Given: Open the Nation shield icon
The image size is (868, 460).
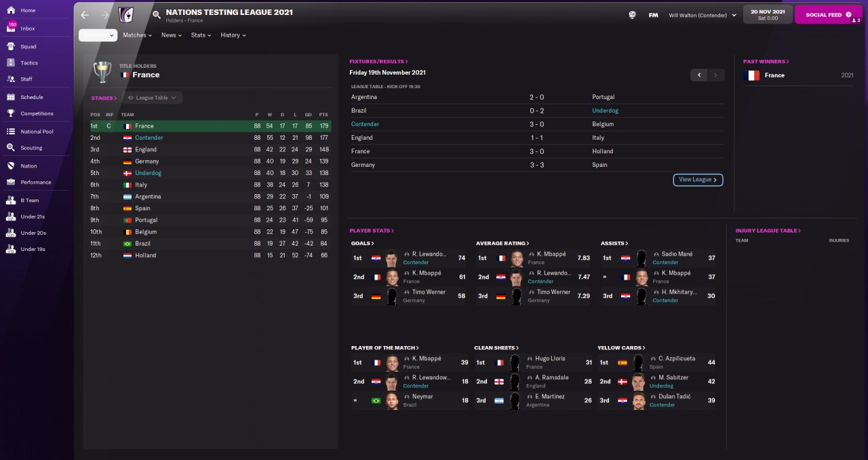Looking at the screenshot, I should click(x=11, y=166).
